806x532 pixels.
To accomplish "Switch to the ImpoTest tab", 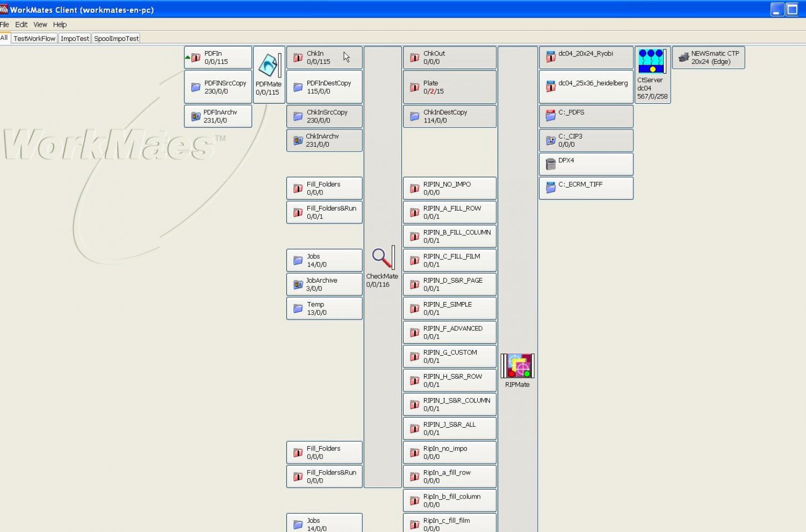I will tap(75, 39).
